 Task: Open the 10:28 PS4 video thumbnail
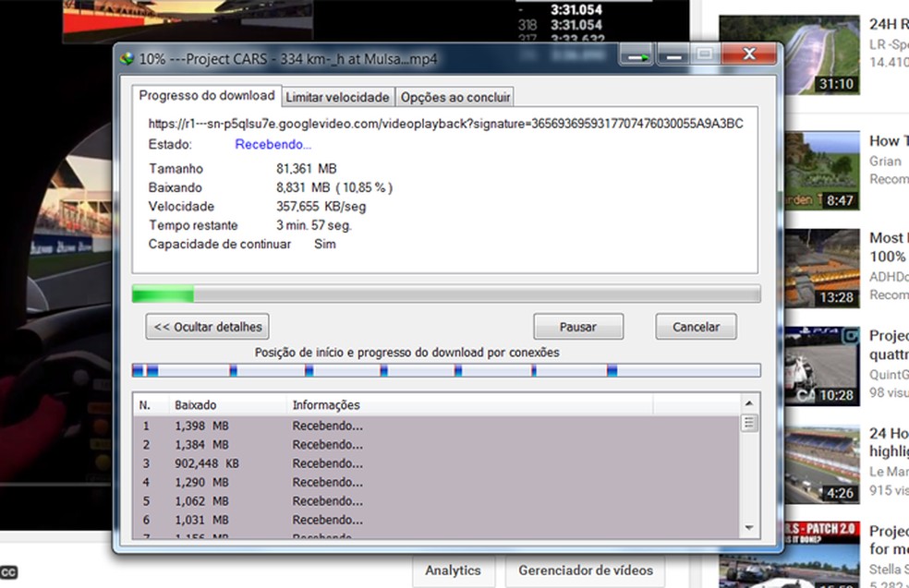coord(822,366)
